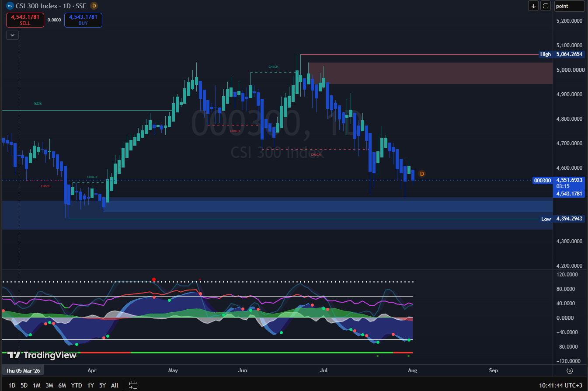Select the 1M time range

click(37, 385)
